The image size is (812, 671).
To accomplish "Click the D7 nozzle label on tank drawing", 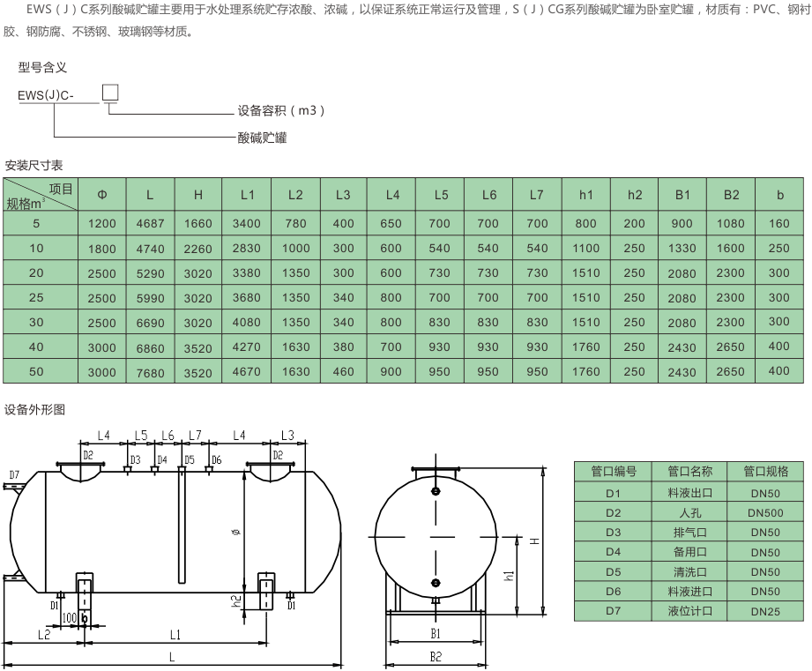I will click(14, 475).
